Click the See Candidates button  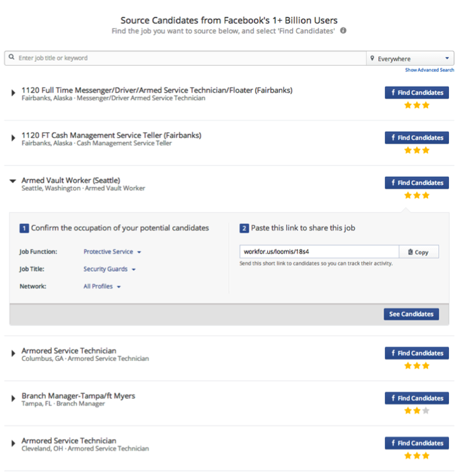coord(411,314)
